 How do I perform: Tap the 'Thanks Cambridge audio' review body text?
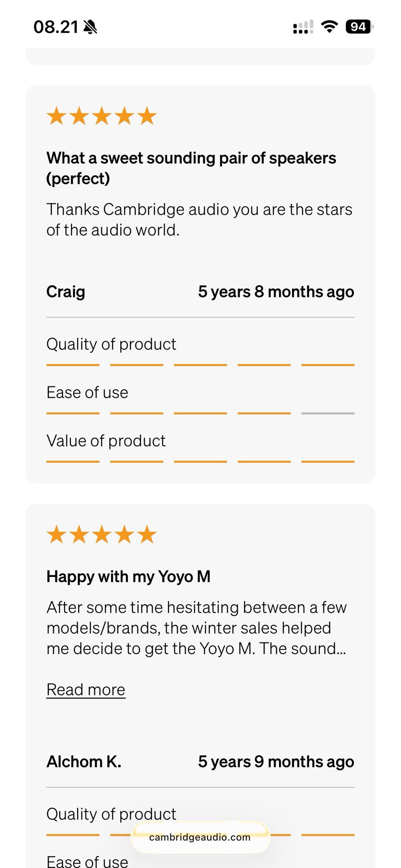(199, 219)
